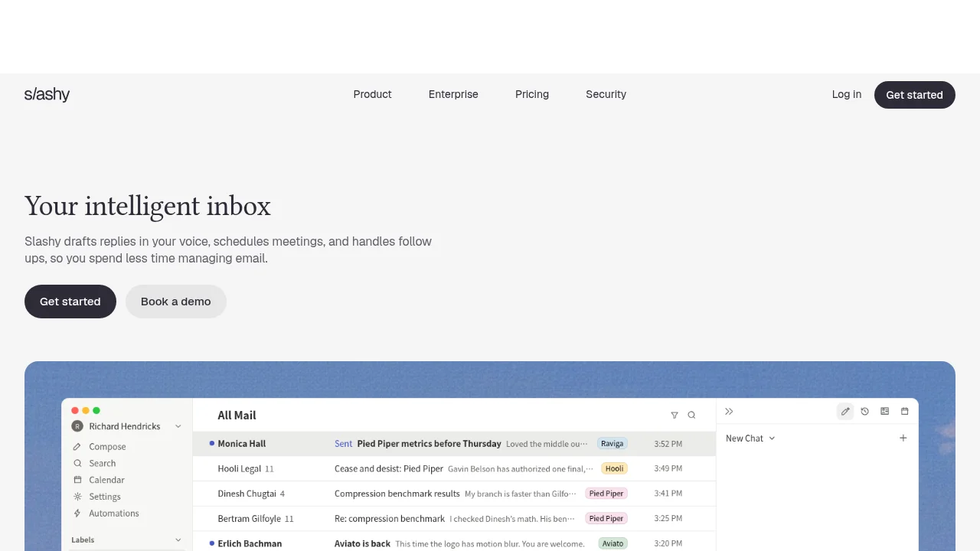Click subject 'Cease and desist: Pied Piper'
Screen dimensions: 980x551
pos(389,468)
